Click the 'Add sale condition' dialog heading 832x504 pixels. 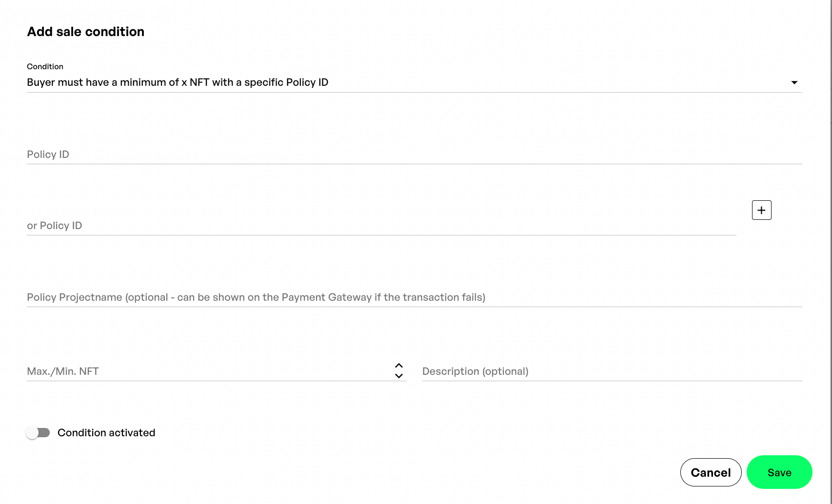pyautogui.click(x=86, y=32)
